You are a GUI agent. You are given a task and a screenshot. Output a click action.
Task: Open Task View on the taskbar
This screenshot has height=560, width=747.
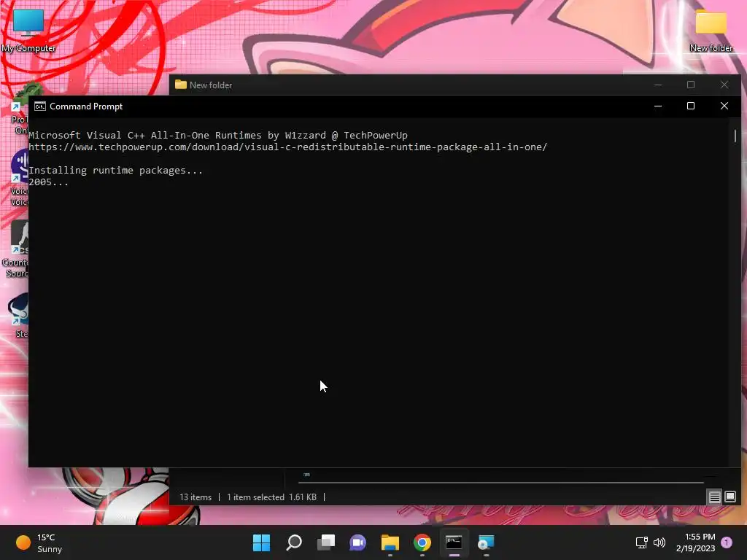point(326,542)
